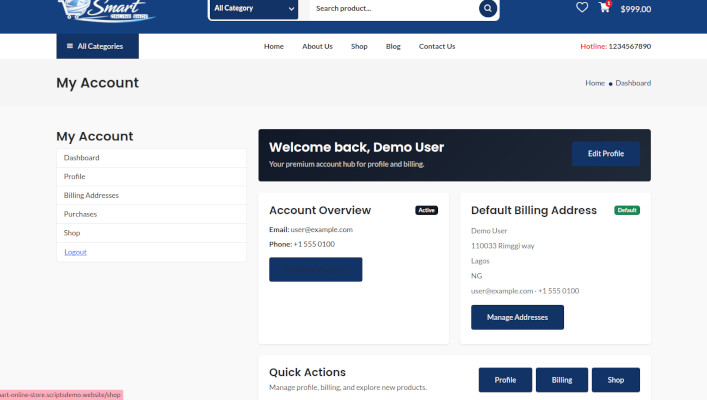Screen dimensions: 707x400
Task: Click the address line 110033 Rimggi way
Action: click(502, 246)
